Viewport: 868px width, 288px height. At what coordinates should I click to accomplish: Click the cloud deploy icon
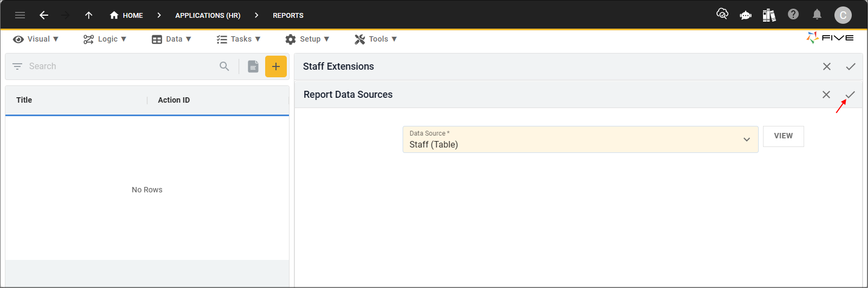click(x=722, y=14)
